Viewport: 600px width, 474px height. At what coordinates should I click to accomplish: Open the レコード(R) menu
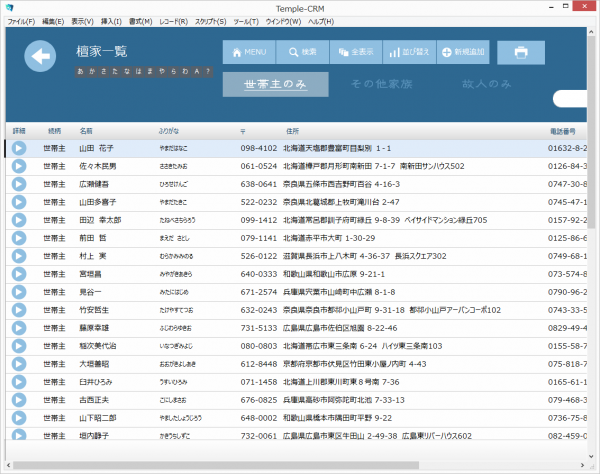point(174,22)
